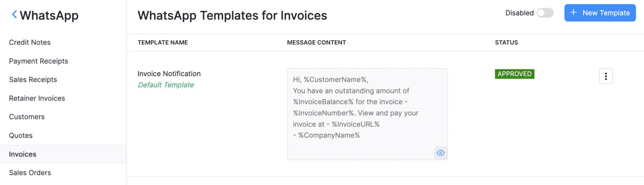Click the New Template button
The image size is (644, 185).
[x=600, y=13]
